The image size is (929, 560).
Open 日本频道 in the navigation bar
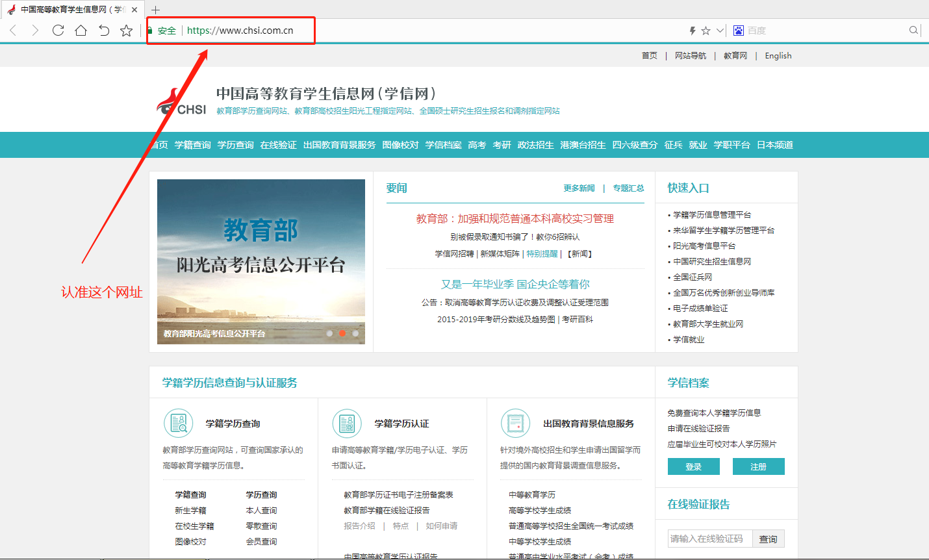[x=775, y=145]
